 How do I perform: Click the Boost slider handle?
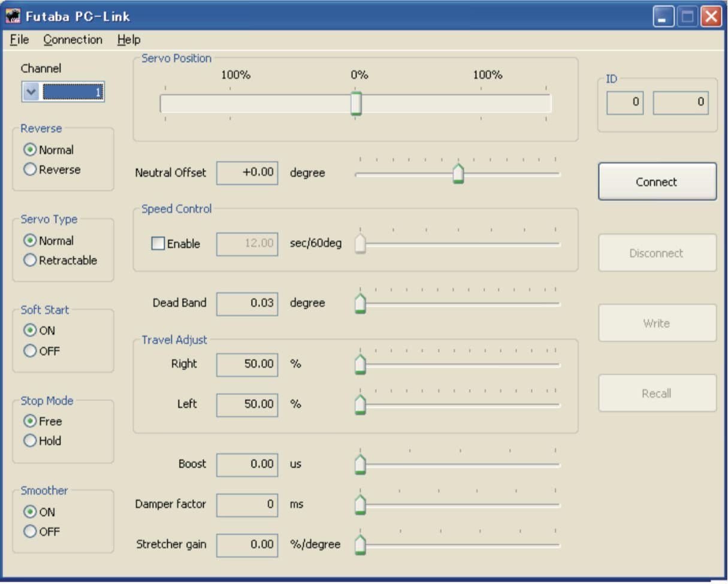point(360,464)
